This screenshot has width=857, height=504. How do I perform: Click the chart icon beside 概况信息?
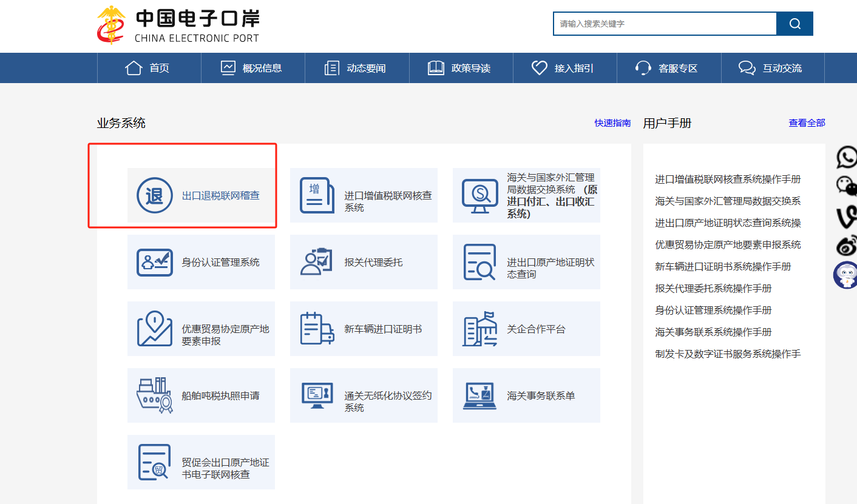[228, 68]
